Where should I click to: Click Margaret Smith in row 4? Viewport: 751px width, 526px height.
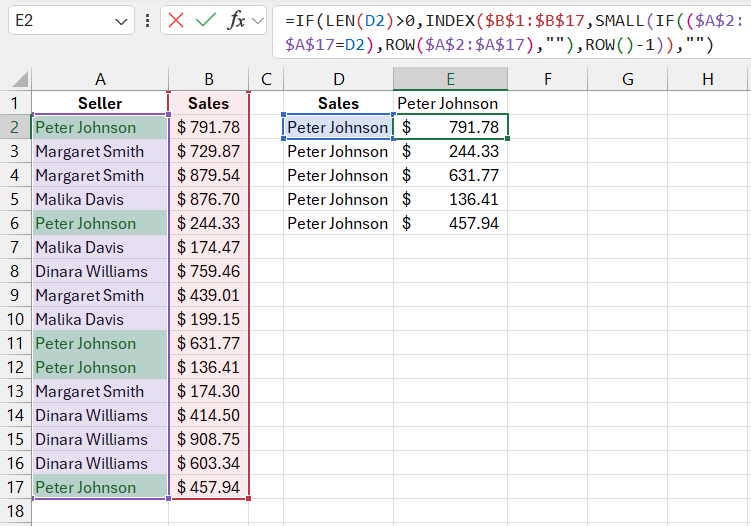click(100, 175)
